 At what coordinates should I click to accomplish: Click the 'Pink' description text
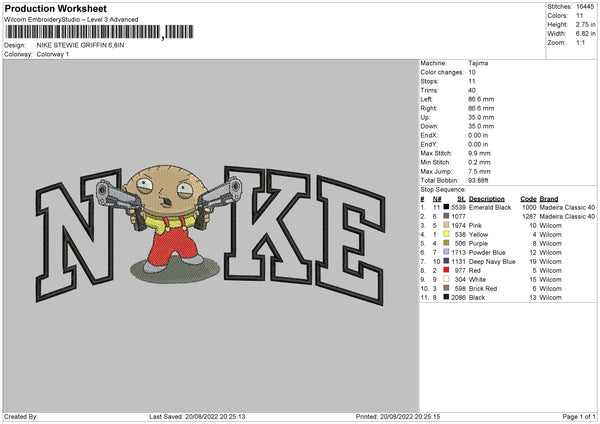pyautogui.click(x=475, y=225)
